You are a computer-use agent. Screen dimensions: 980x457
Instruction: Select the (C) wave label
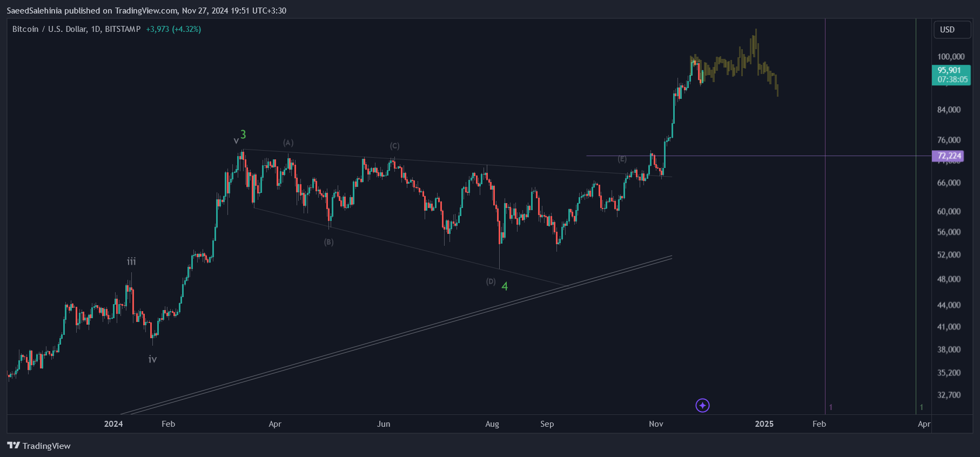(395, 146)
